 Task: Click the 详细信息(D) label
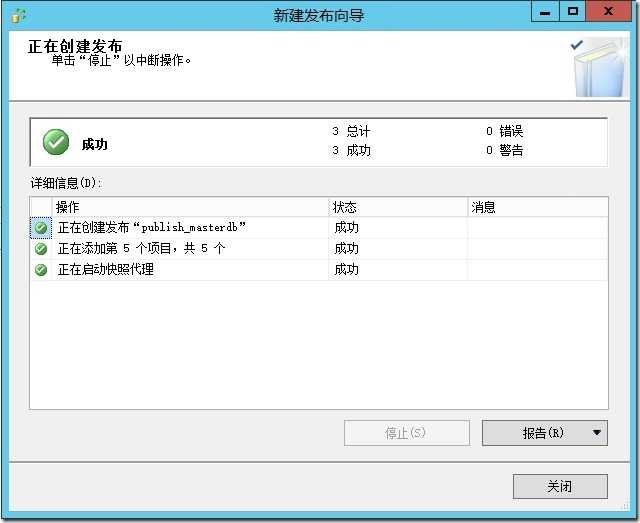point(66,183)
